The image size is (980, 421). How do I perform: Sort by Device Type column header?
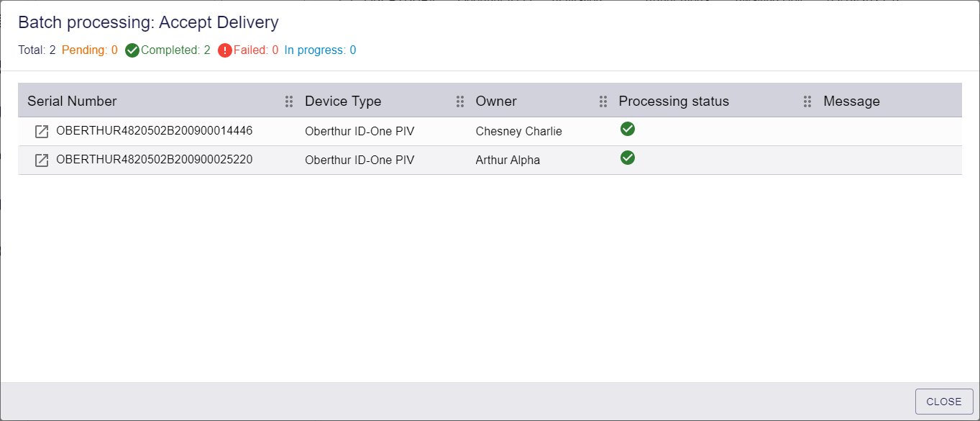tap(343, 101)
